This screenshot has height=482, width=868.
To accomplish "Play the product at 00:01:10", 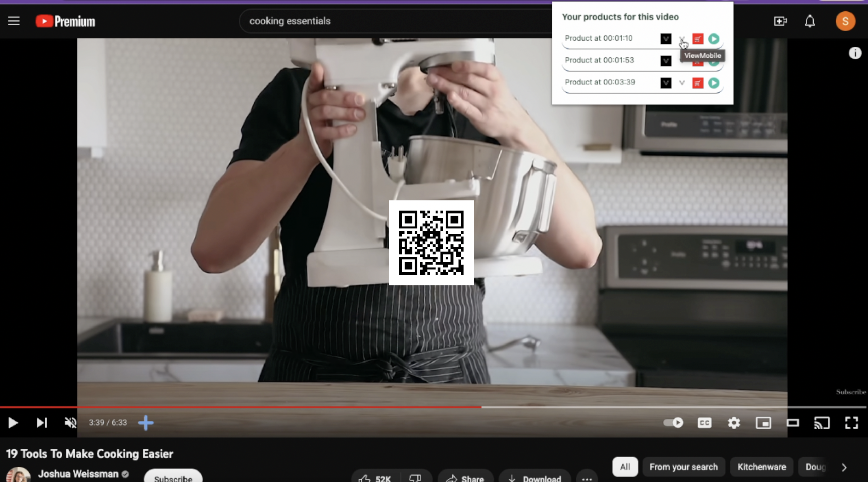I will point(714,39).
